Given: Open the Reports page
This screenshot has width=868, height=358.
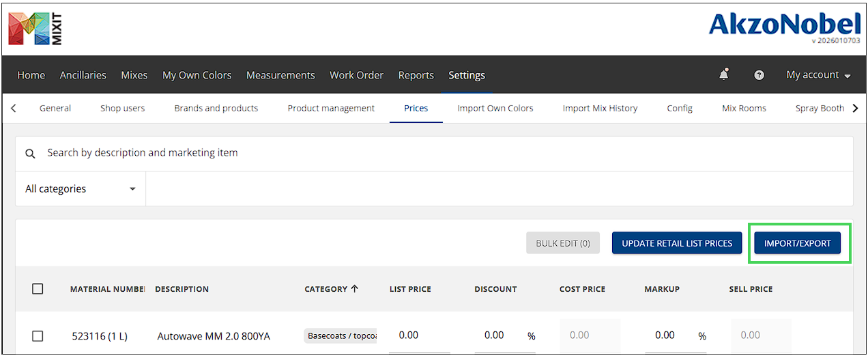Looking at the screenshot, I should pyautogui.click(x=416, y=75).
